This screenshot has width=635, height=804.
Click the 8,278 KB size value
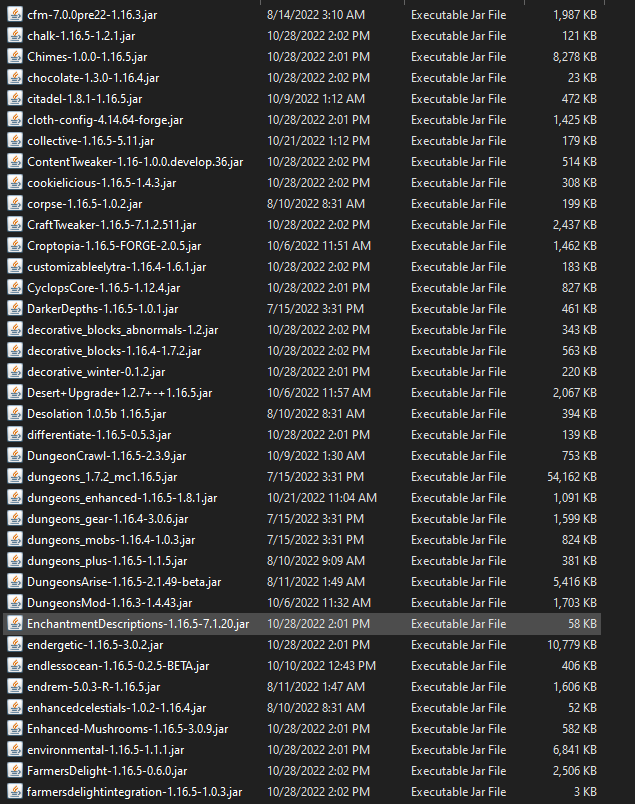575,57
